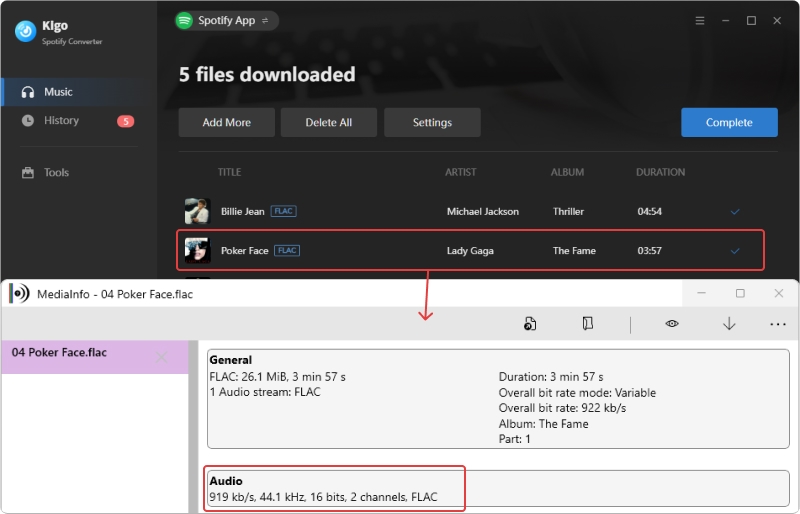
Task: Select 04 Poker Face.flac in MediaInfo list
Action: [95, 357]
